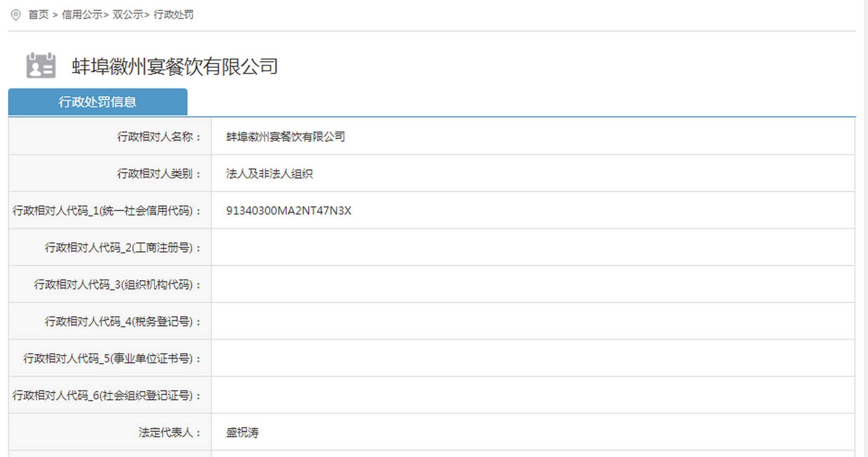
Task: Click value 法人及非法人组织
Action: tap(269, 174)
